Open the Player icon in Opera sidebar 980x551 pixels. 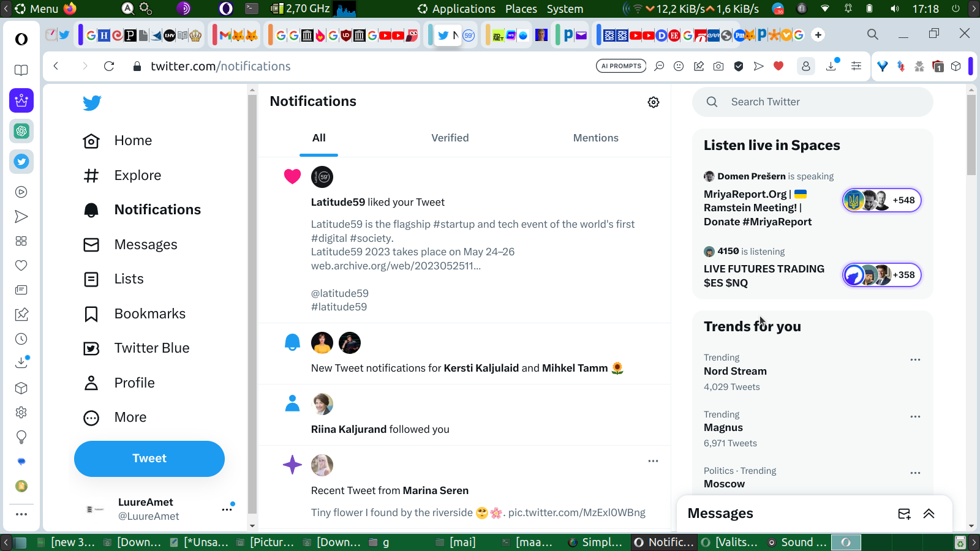(21, 192)
